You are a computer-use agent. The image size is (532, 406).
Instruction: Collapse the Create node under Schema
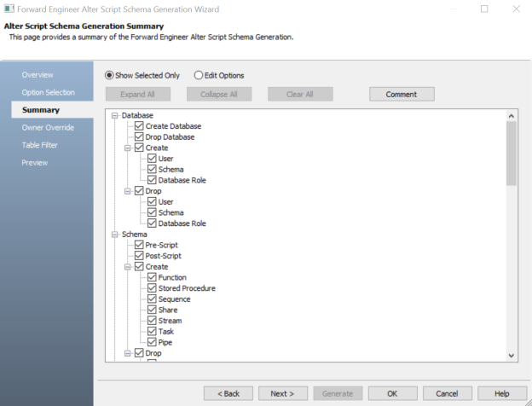click(127, 267)
